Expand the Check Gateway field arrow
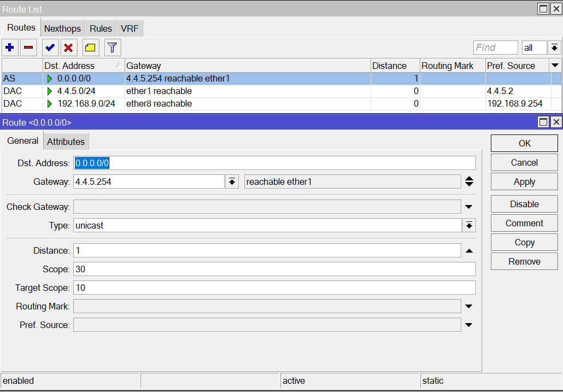 tap(468, 207)
